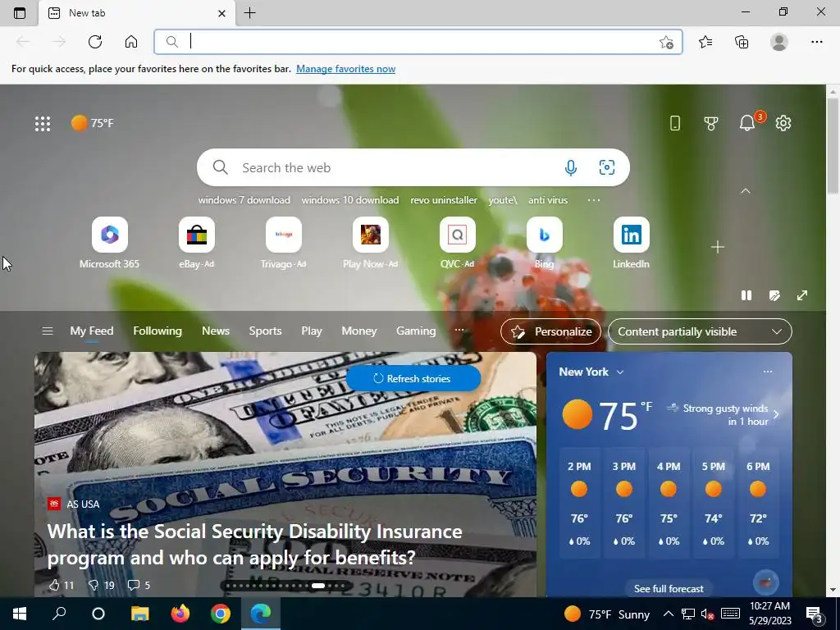Open weather card more options
The height and width of the screenshot is (630, 840).
pos(768,372)
